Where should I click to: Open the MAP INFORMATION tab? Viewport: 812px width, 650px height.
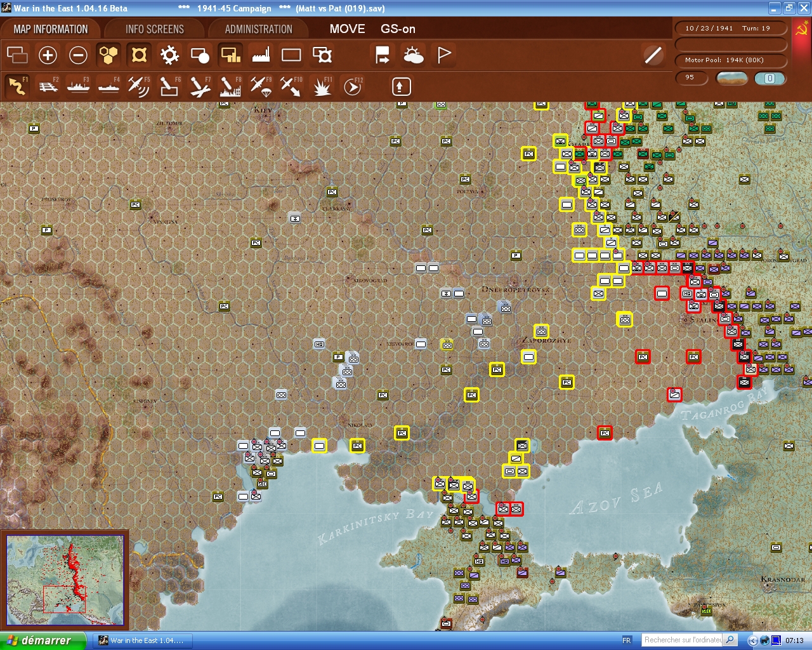point(51,29)
